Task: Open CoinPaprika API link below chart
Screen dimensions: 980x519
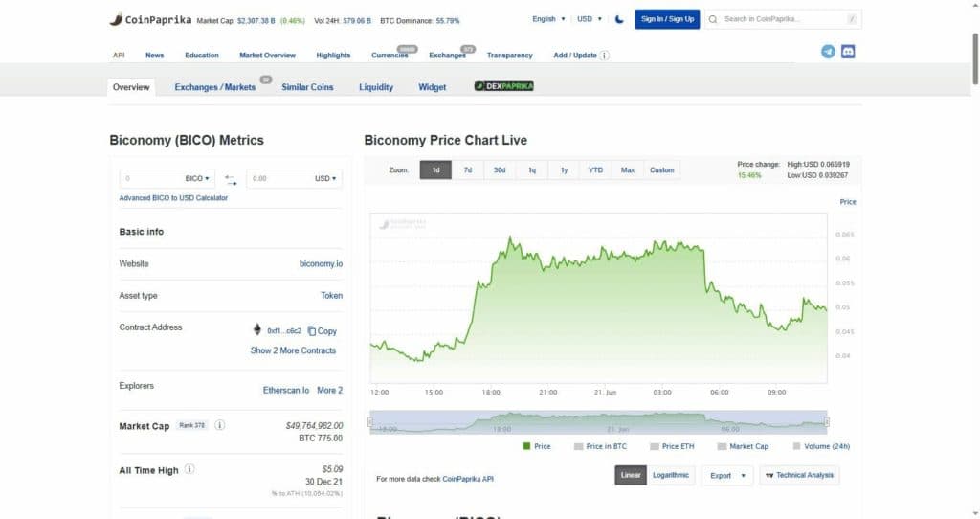Action: 468,479
